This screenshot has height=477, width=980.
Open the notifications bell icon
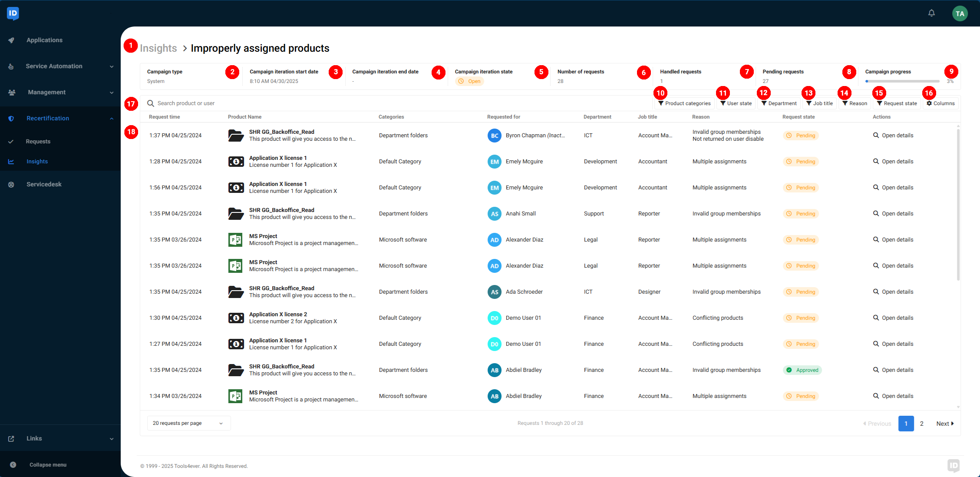931,13
